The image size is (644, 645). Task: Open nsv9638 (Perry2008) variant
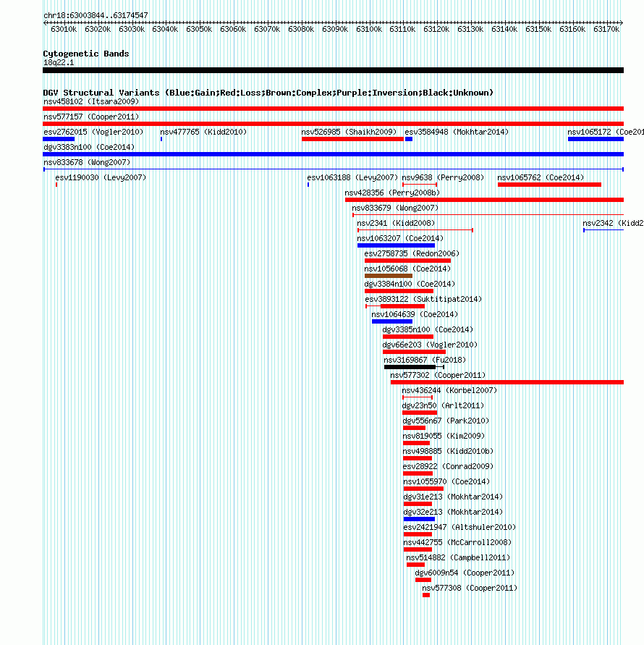(443, 177)
